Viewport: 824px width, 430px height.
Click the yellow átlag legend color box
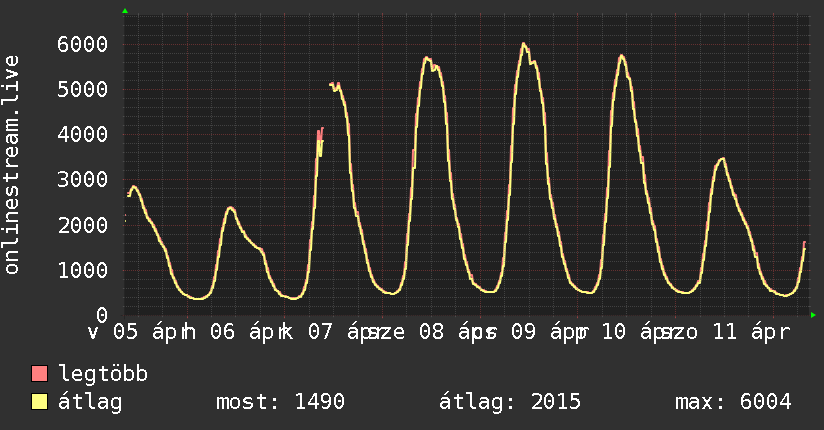coord(40,402)
